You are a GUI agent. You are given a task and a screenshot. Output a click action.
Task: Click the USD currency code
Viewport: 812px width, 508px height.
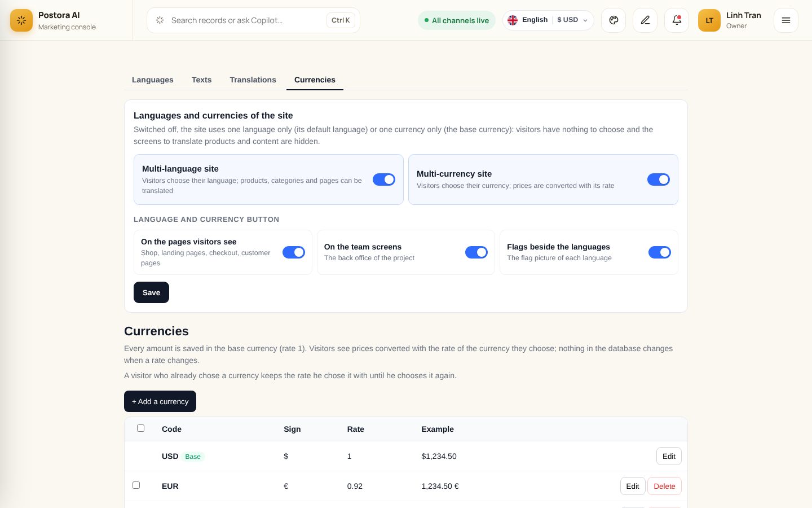[170, 456]
